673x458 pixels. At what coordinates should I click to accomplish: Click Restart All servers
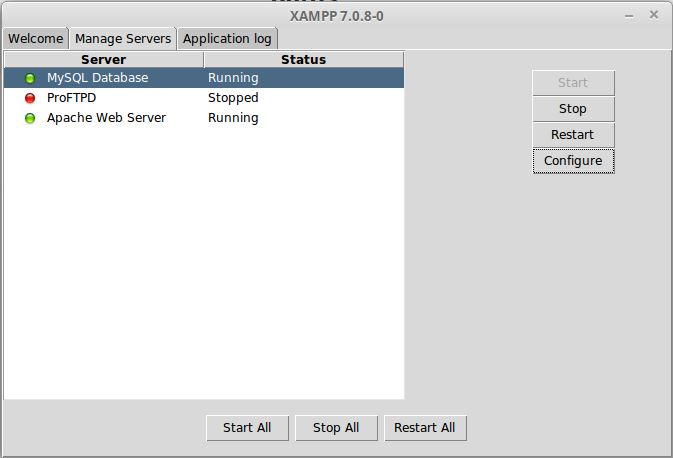point(425,428)
